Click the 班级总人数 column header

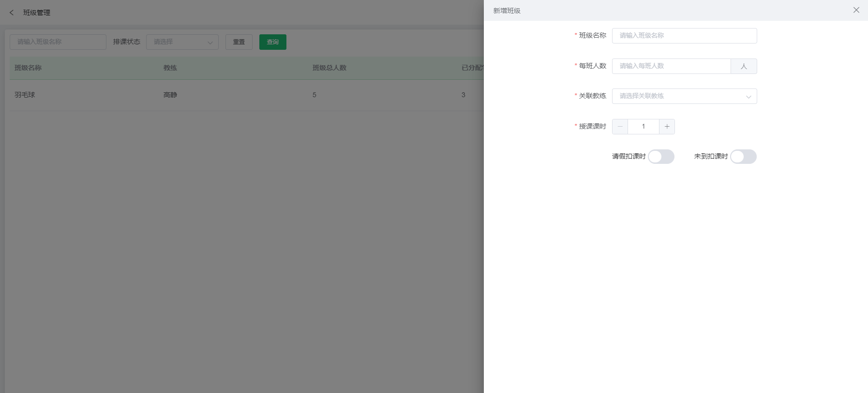tap(329, 68)
